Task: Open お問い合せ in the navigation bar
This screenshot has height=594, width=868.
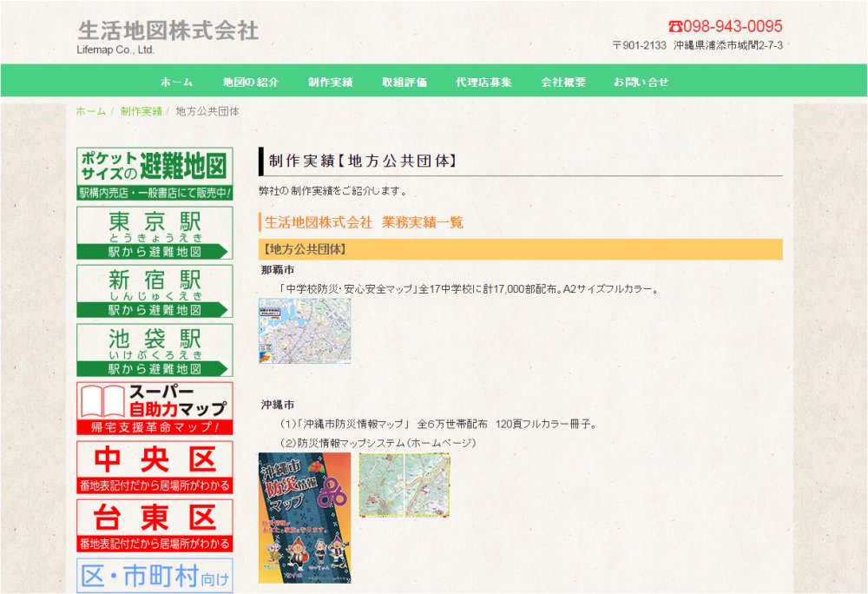Action: click(x=641, y=82)
